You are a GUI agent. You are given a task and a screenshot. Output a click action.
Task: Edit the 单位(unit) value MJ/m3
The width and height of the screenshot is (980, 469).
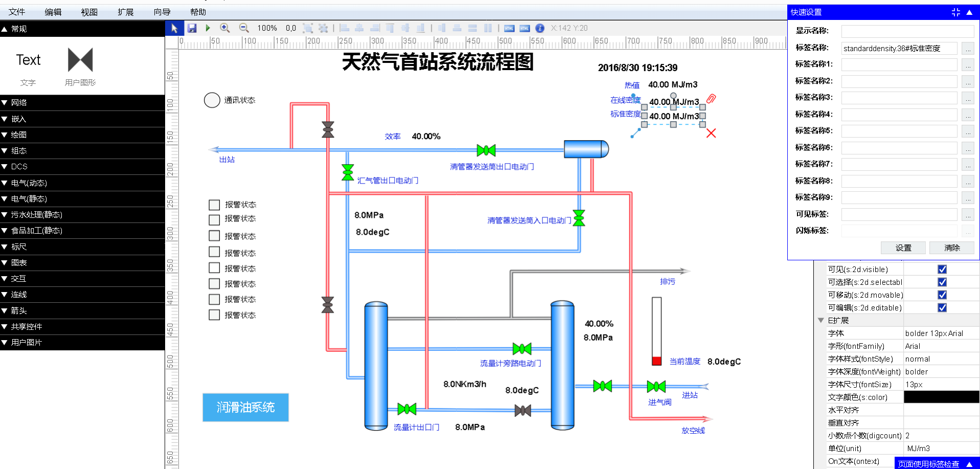(942, 449)
